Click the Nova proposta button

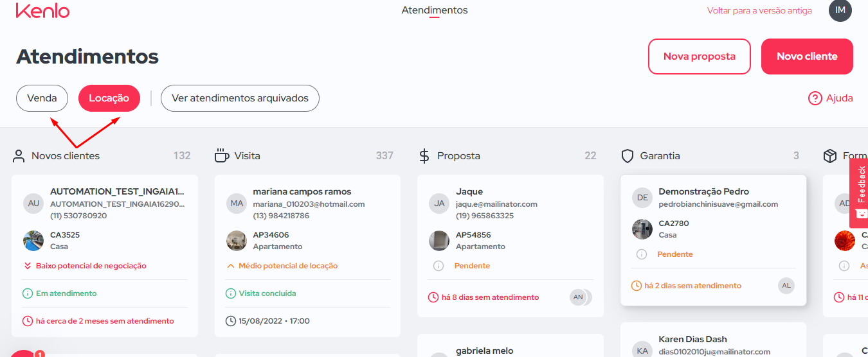[x=700, y=57]
